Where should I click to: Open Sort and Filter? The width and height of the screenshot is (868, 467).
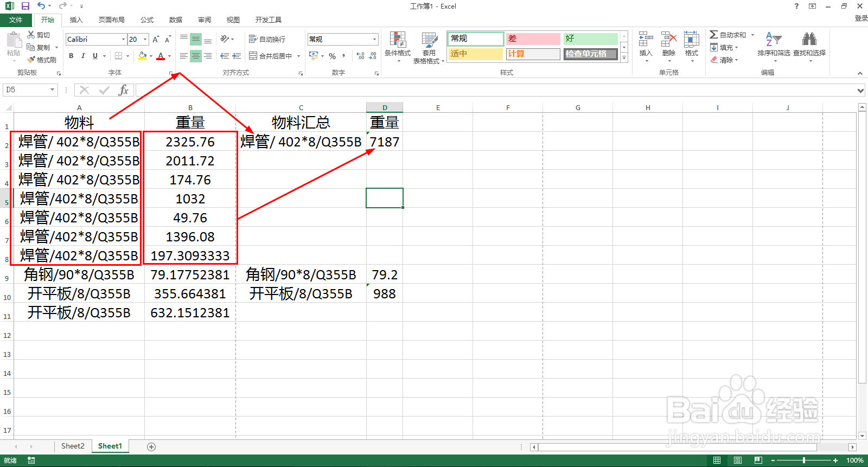[774, 47]
